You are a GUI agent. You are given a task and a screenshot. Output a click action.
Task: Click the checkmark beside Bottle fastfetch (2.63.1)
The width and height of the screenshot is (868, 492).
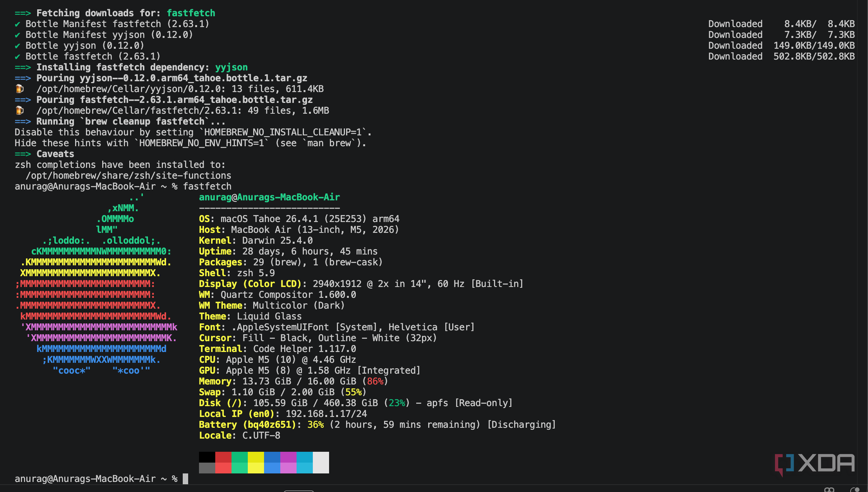click(x=17, y=57)
